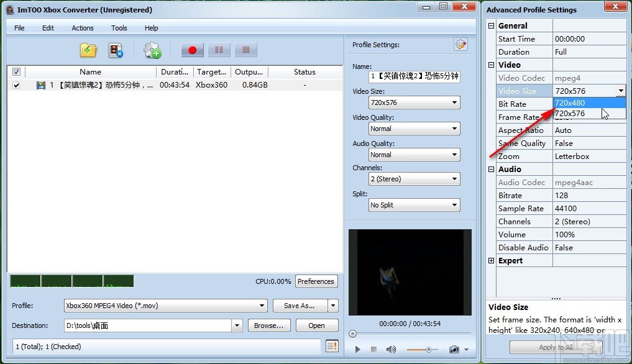Open the Help menu

tap(151, 28)
